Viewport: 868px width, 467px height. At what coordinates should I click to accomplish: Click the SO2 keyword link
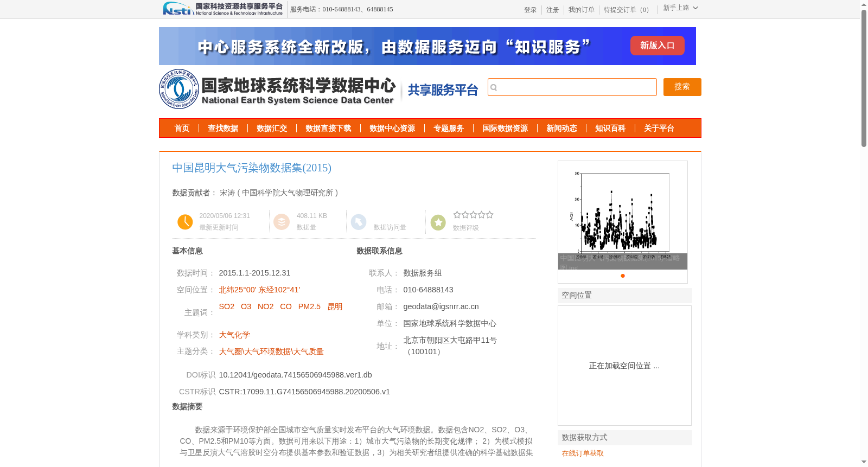[227, 306]
